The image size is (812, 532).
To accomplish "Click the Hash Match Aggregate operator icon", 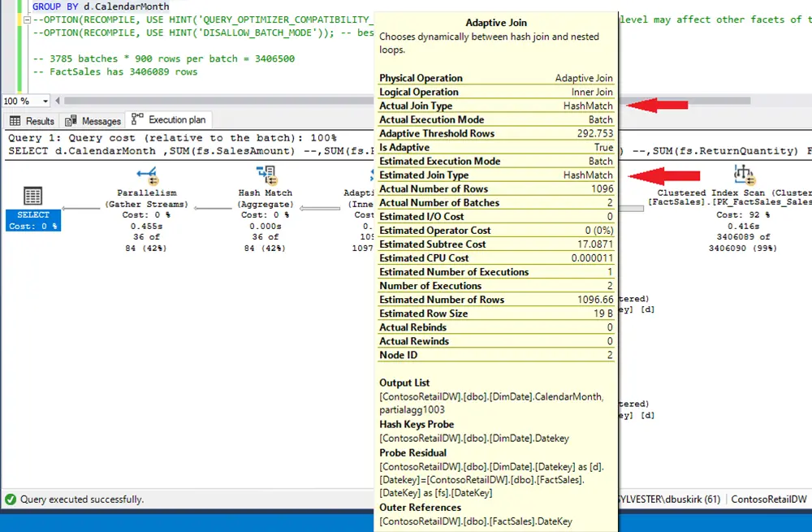I will 266,174.
